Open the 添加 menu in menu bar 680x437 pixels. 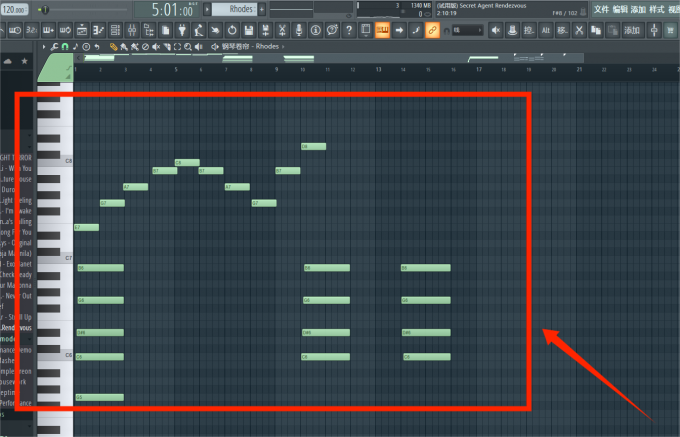[638, 9]
